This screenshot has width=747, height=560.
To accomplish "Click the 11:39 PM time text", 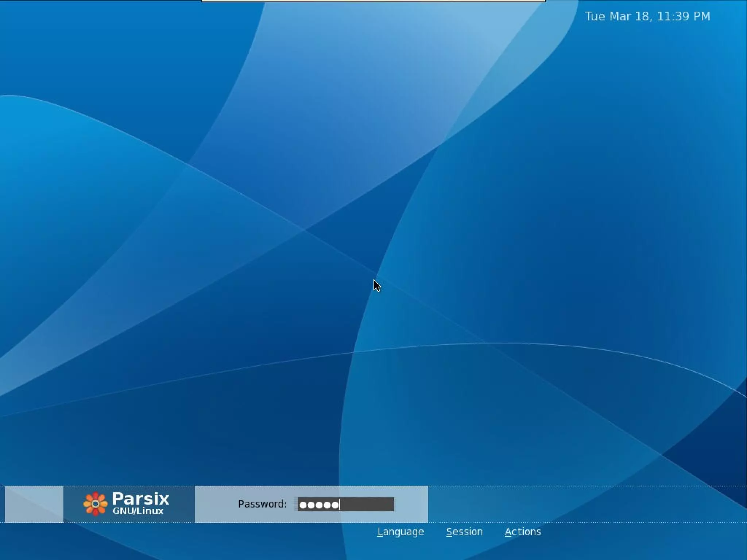I will [x=684, y=16].
